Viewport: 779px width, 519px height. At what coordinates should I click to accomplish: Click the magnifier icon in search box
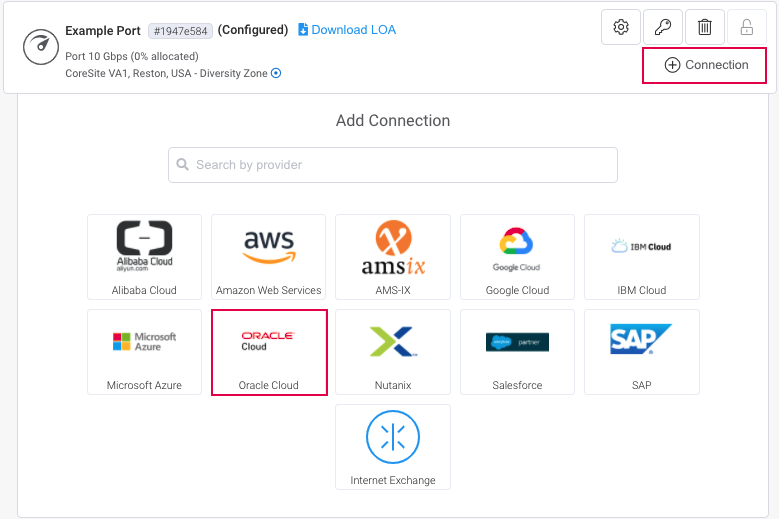tap(182, 164)
